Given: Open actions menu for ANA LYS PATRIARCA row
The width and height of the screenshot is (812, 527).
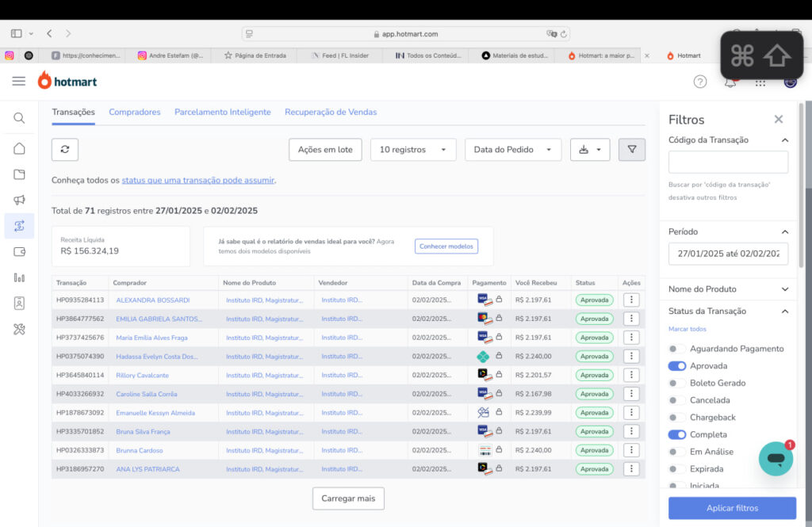Looking at the screenshot, I should [x=631, y=469].
